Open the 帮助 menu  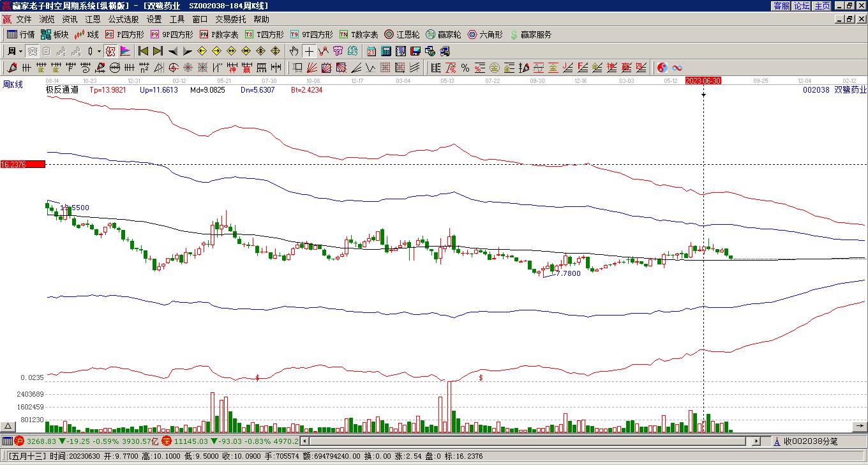pos(261,20)
